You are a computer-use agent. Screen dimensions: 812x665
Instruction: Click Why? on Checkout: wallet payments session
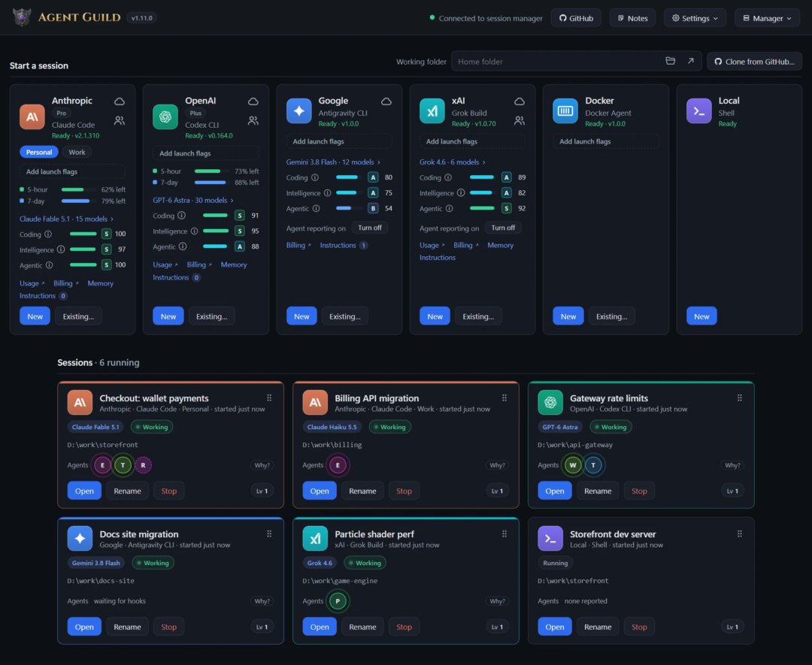(262, 465)
